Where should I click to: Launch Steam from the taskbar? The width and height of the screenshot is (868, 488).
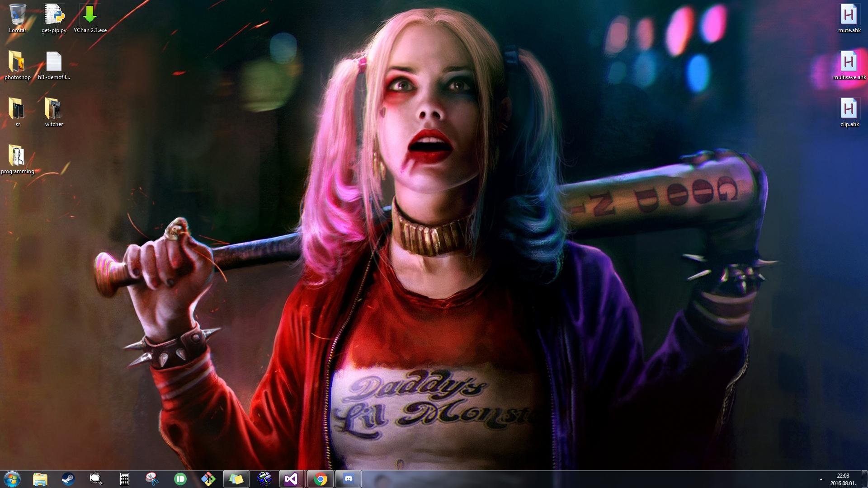[x=68, y=479]
